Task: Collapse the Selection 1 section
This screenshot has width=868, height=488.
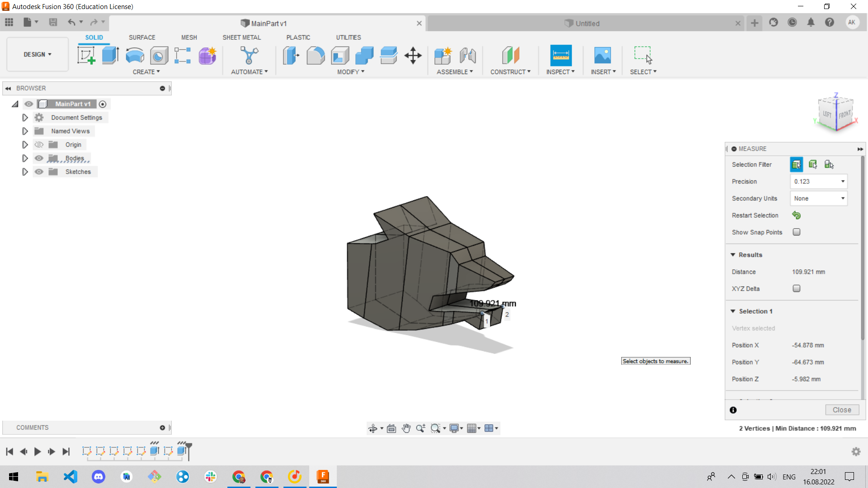Action: pos(733,311)
